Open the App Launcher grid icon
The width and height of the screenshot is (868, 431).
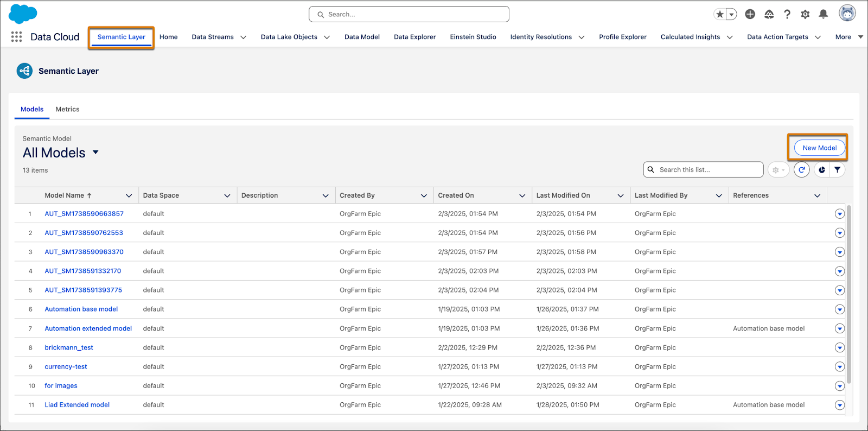[x=17, y=37]
